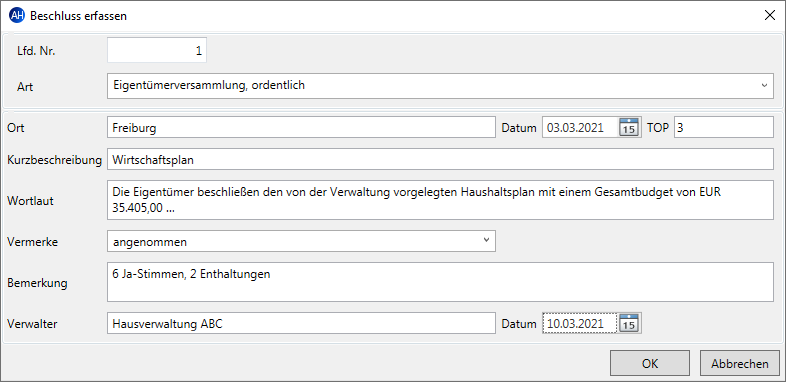The height and width of the screenshot is (382, 786).
Task: Focus the Wortlaut text area
Action: pos(440,200)
